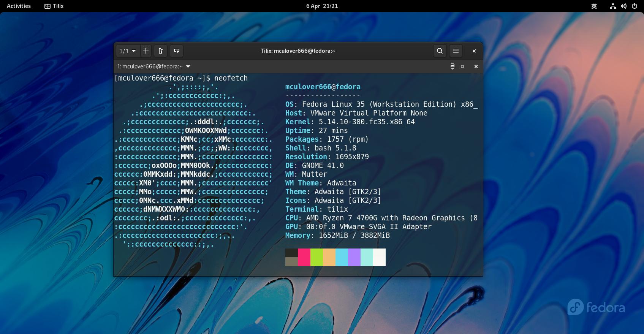The width and height of the screenshot is (644, 334).
Task: Click the orange color block in neofetch
Action: [329, 257]
